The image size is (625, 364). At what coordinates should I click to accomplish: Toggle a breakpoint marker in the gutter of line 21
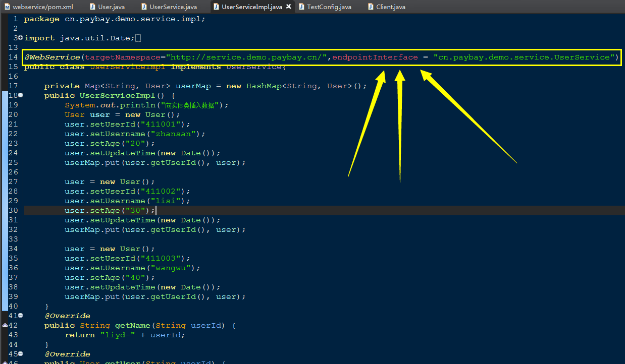click(x=5, y=124)
